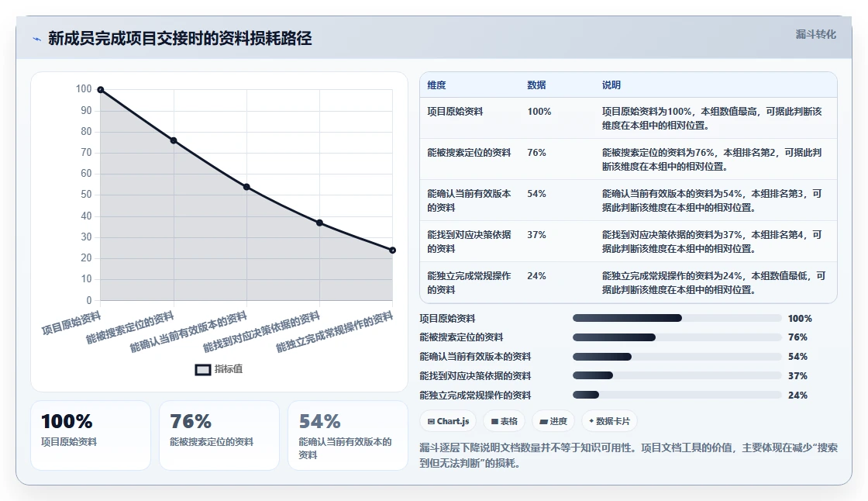Click 能独立完成常规操作的资料 table row label
Image resolution: width=868 pixels, height=501 pixels.
469,282
